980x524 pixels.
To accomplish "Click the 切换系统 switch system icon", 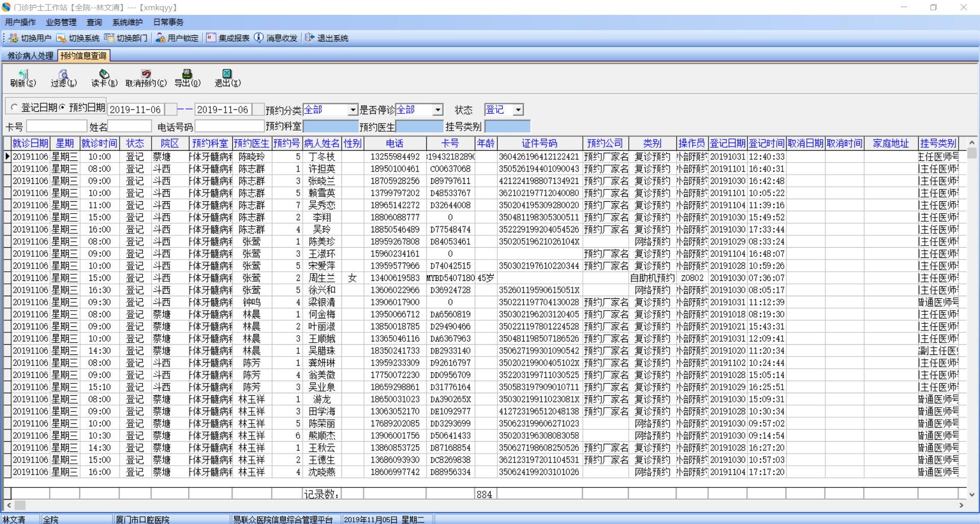I will [x=62, y=38].
